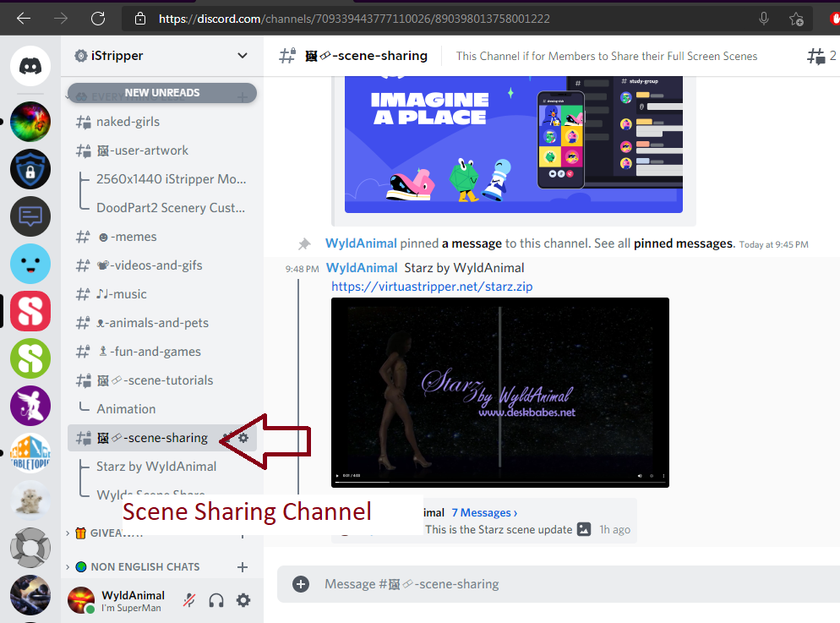The image size is (840, 623).
Task: Open Starz video more options menu
Action: coord(663,476)
